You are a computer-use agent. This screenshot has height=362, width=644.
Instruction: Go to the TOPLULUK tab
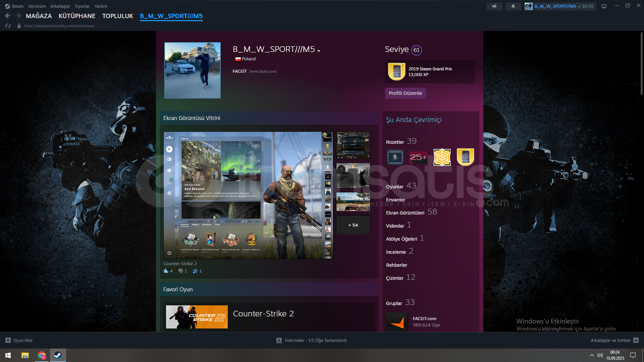tap(118, 16)
